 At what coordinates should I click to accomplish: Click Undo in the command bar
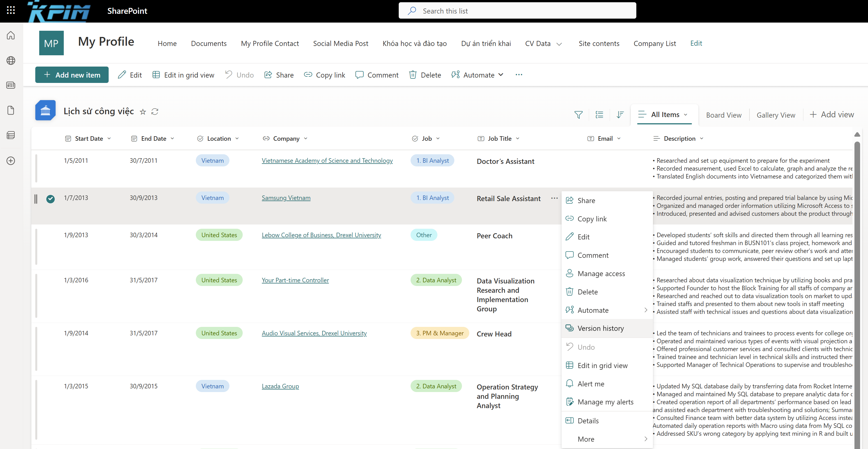coord(239,75)
